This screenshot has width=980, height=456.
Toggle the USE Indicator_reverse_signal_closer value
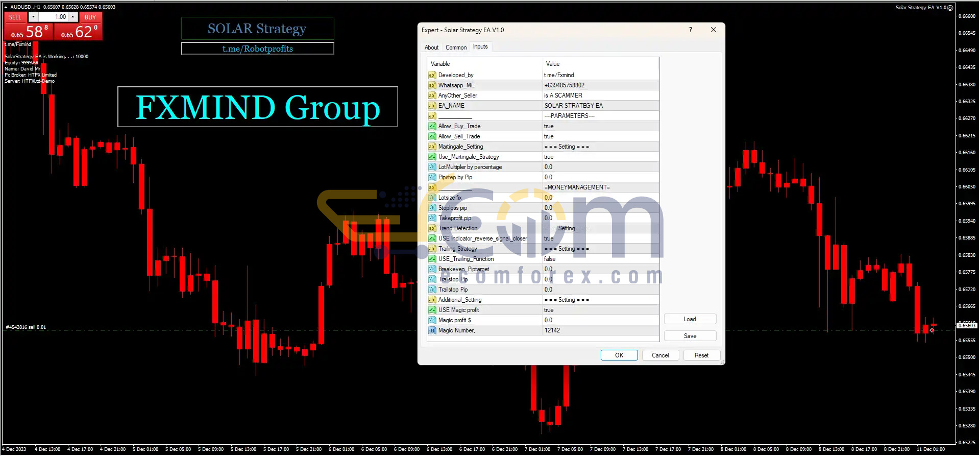click(601, 238)
